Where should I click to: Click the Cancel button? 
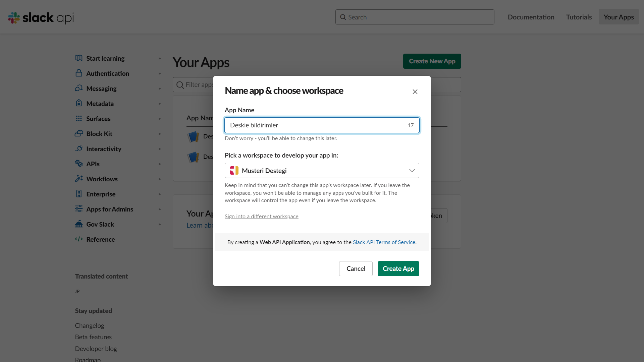[356, 268]
